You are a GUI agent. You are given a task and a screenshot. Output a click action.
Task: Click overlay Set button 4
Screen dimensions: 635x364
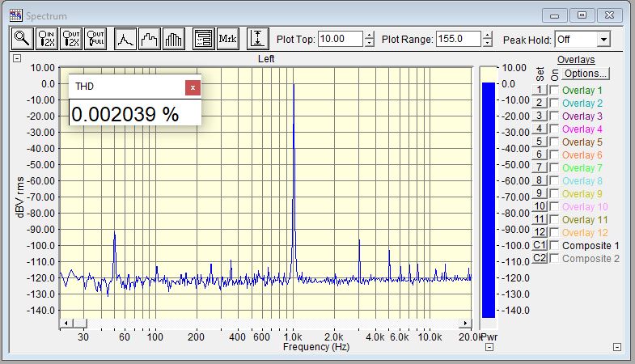tap(540, 129)
